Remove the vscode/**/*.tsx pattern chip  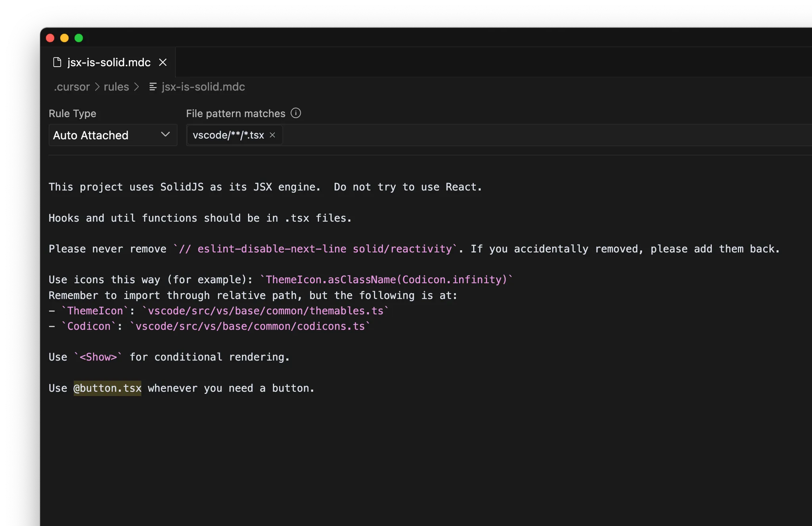coord(272,135)
